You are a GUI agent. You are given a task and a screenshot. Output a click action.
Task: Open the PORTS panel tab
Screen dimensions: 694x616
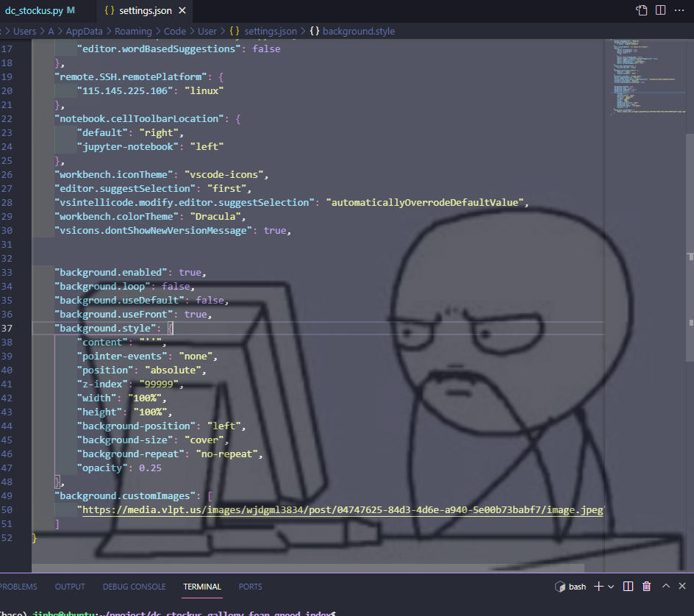click(x=251, y=587)
